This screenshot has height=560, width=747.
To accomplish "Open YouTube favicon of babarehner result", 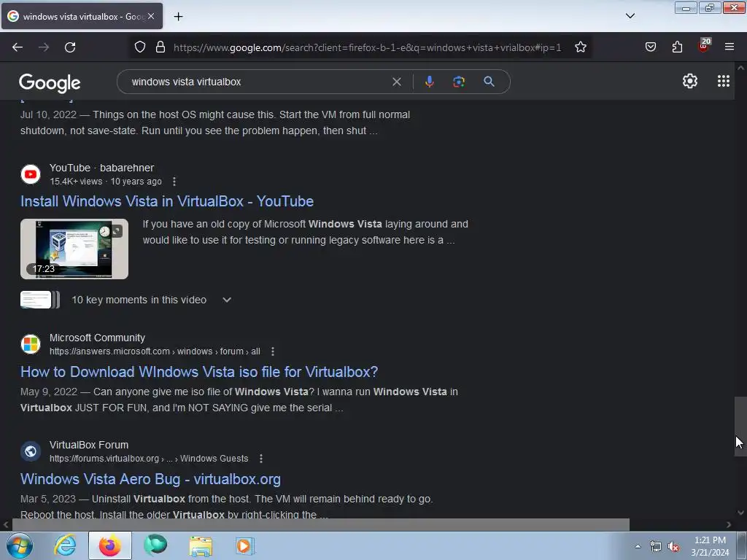I will [x=31, y=174].
